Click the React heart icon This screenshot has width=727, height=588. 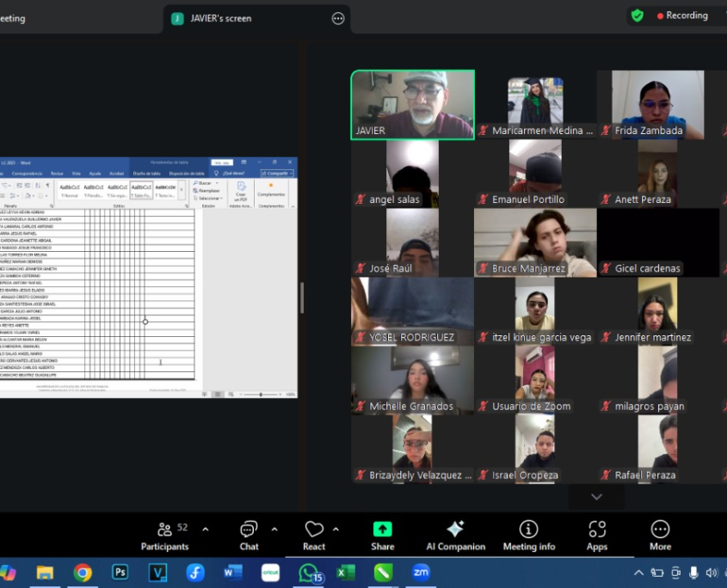coord(314,530)
